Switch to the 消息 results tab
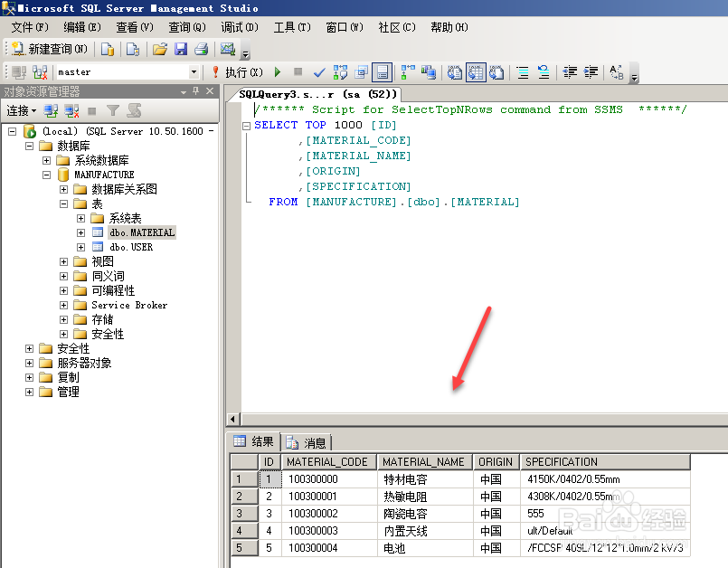This screenshot has height=568, width=728. (x=307, y=442)
